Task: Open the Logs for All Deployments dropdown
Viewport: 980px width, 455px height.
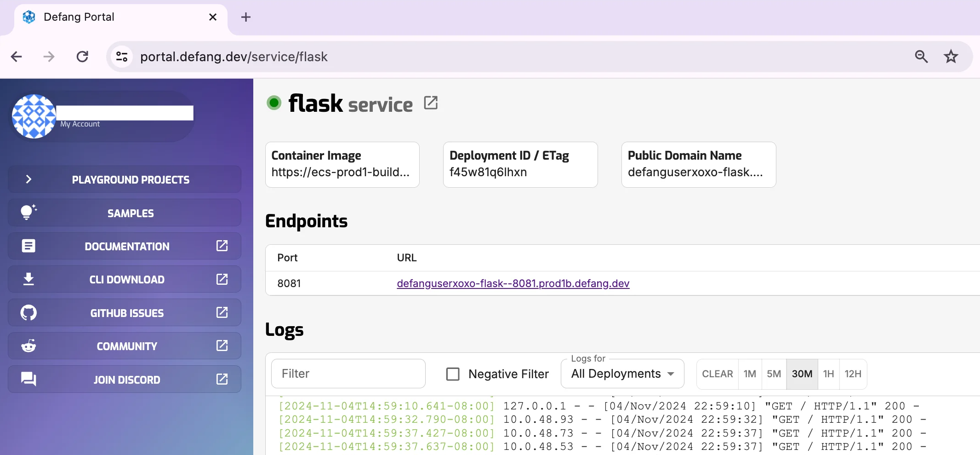Action: coord(622,374)
